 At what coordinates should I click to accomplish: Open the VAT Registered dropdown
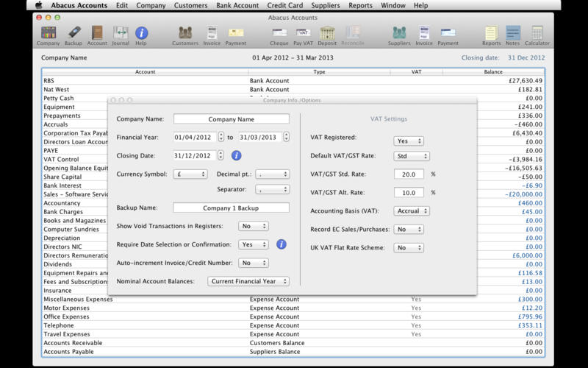coord(409,140)
